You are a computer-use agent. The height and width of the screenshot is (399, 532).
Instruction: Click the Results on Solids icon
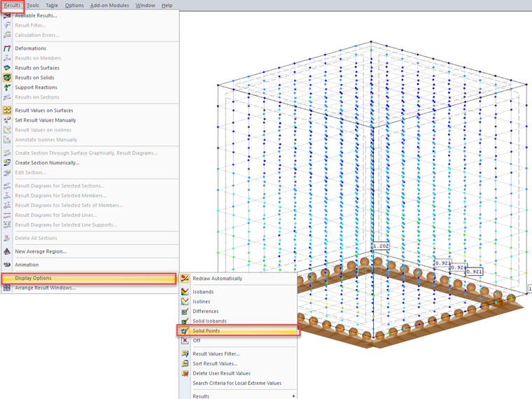(x=7, y=78)
